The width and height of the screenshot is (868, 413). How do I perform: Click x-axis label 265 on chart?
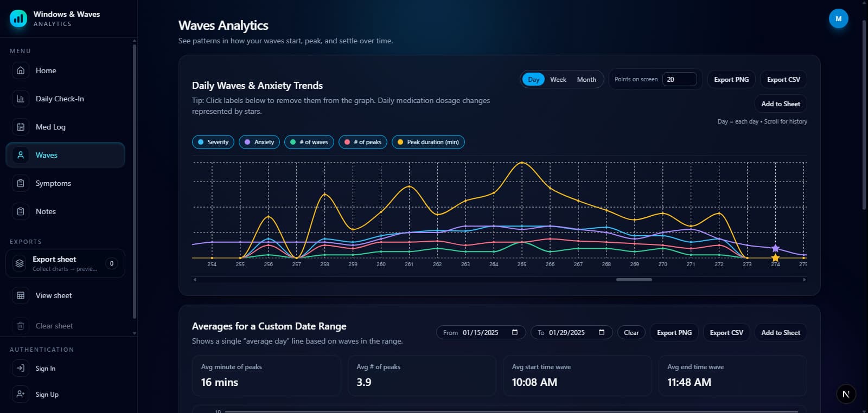tap(522, 264)
